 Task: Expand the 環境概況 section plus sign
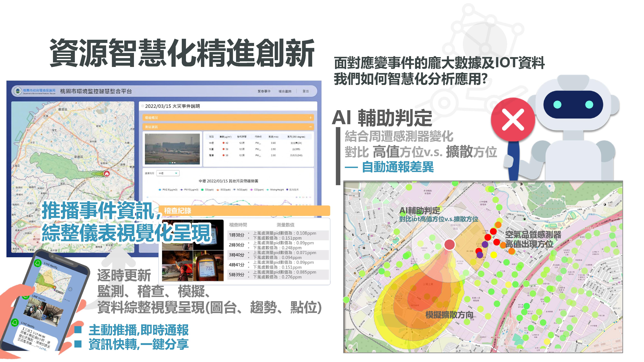point(310,117)
